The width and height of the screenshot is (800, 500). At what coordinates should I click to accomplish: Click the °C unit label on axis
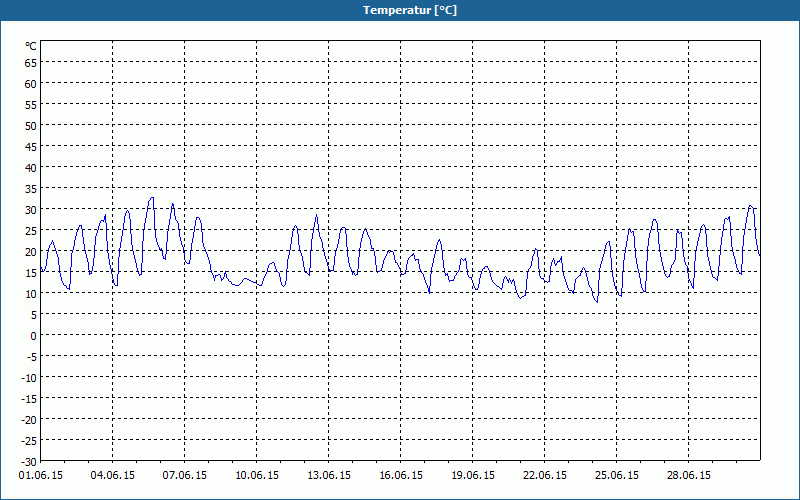tap(31, 46)
